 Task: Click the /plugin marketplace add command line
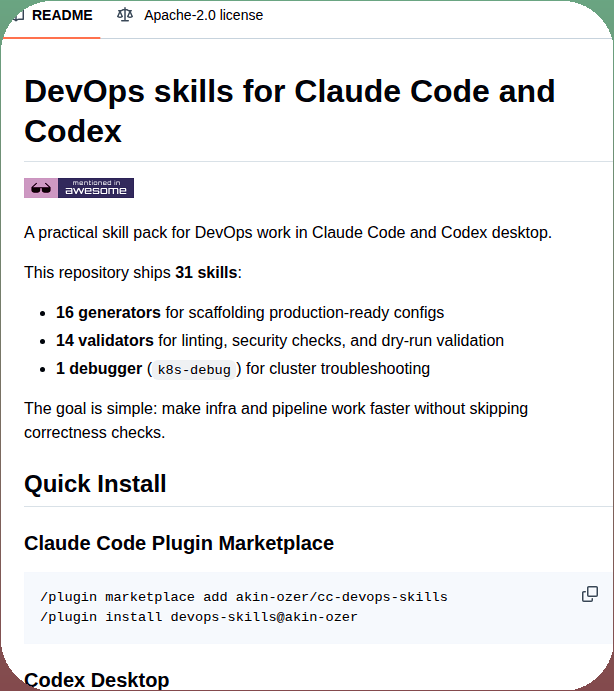[244, 597]
